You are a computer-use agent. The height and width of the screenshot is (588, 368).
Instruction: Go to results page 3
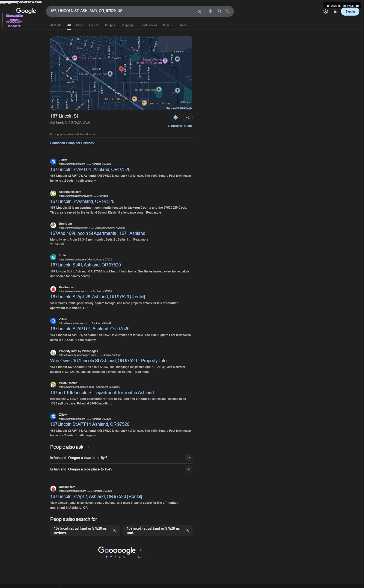[x=115, y=557]
